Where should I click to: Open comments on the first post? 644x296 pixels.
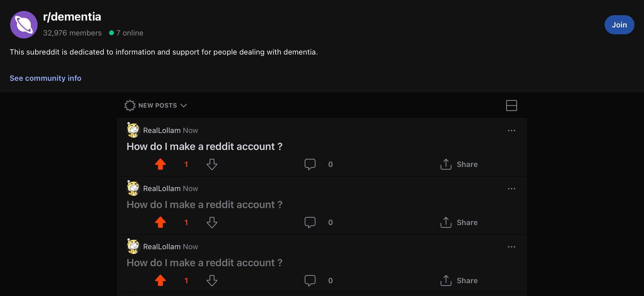pyautogui.click(x=310, y=164)
